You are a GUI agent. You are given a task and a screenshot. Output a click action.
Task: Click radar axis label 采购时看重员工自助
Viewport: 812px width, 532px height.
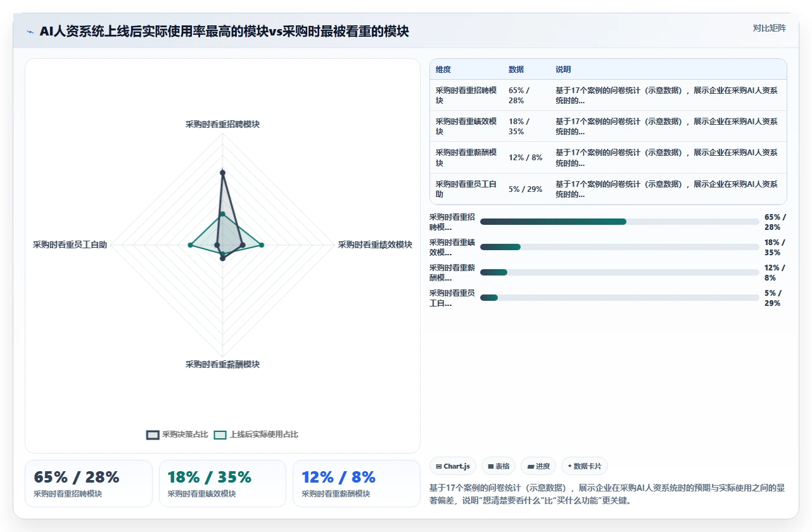pos(70,244)
